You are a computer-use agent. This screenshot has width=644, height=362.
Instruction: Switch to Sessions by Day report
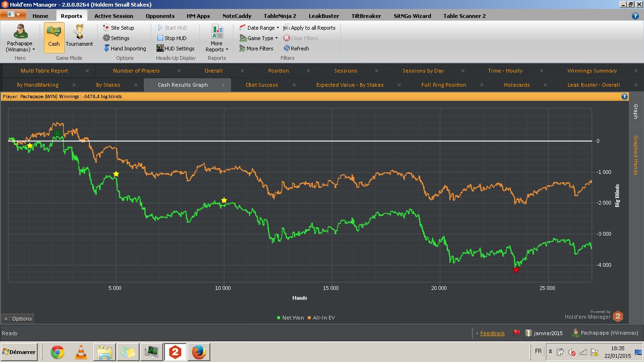coord(423,71)
